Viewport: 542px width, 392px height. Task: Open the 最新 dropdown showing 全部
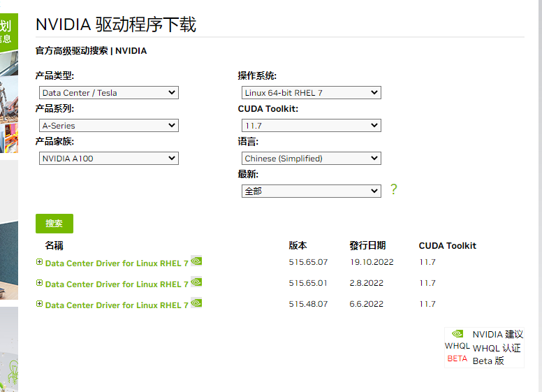coord(311,191)
